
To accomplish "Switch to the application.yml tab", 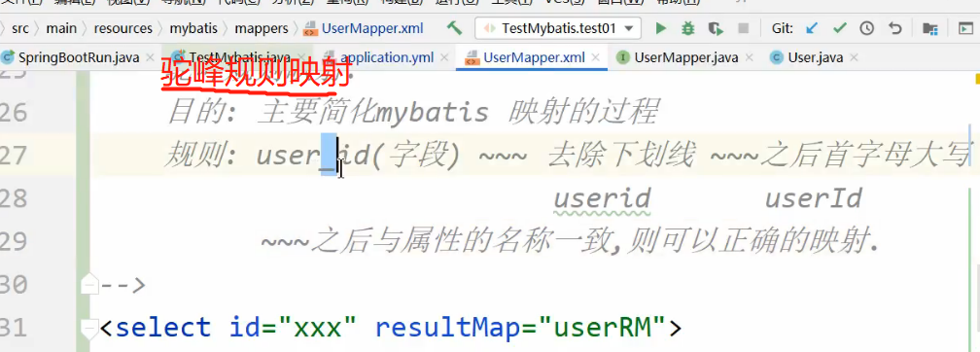I will coord(388,57).
